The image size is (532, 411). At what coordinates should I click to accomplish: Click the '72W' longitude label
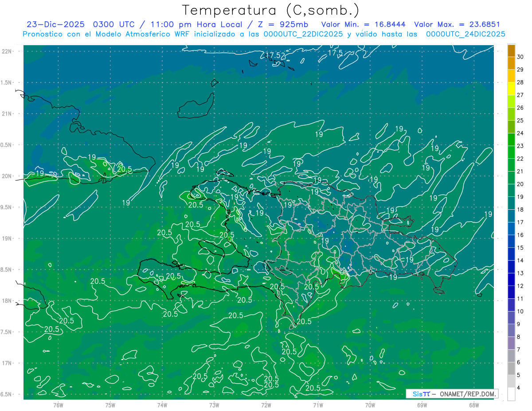266,405
